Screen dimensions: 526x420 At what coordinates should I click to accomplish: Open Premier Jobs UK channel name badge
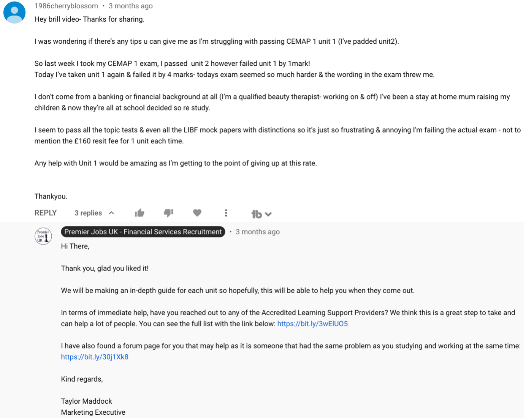[x=143, y=232]
